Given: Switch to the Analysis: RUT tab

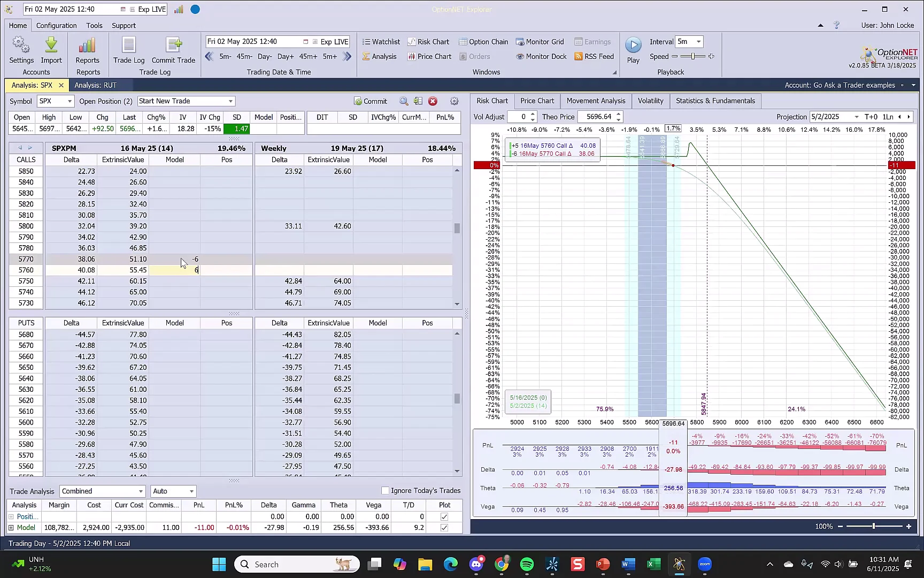Looking at the screenshot, I should (x=95, y=85).
